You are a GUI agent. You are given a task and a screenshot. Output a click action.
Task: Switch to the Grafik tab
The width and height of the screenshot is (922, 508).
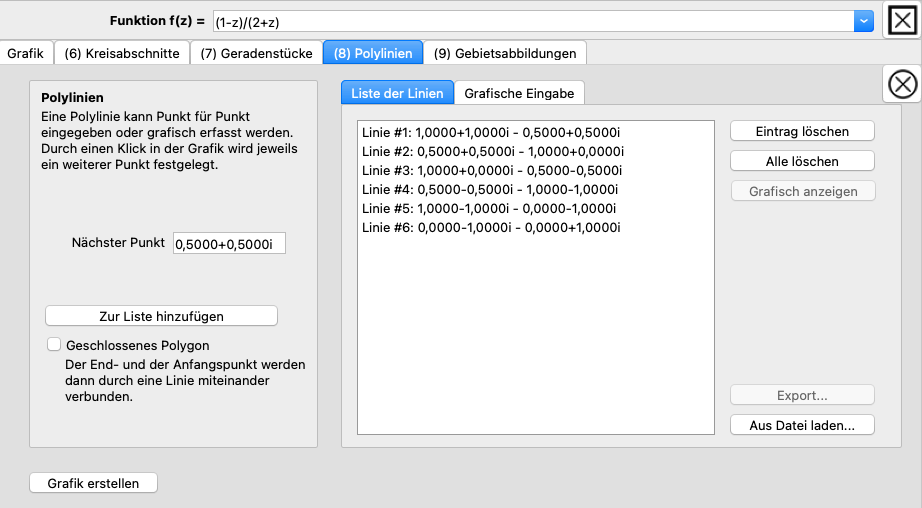pyautogui.click(x=25, y=53)
